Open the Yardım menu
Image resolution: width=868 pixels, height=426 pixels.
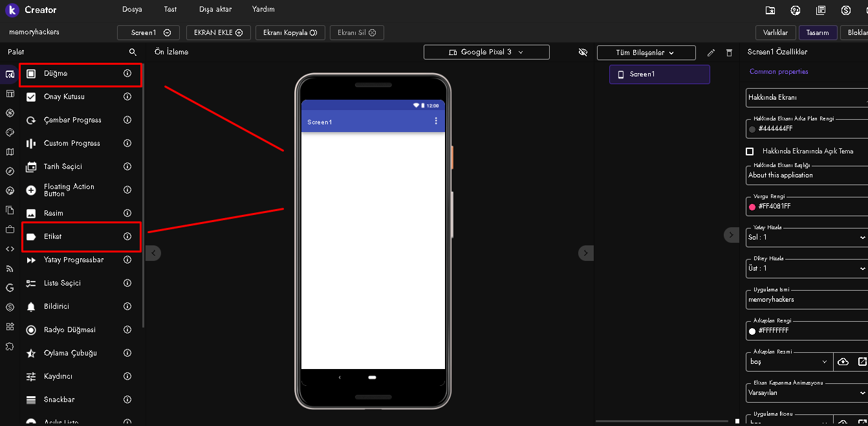pyautogui.click(x=263, y=10)
